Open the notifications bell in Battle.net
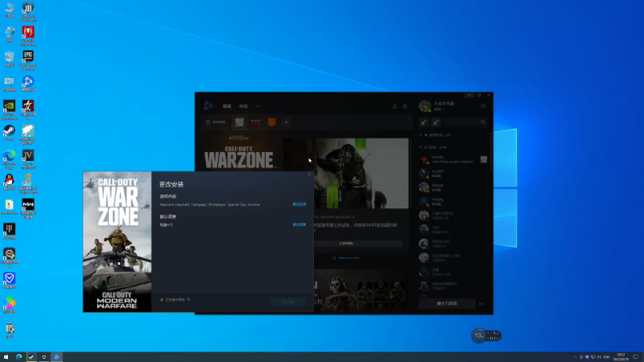This screenshot has width=644, height=362. 405,106
